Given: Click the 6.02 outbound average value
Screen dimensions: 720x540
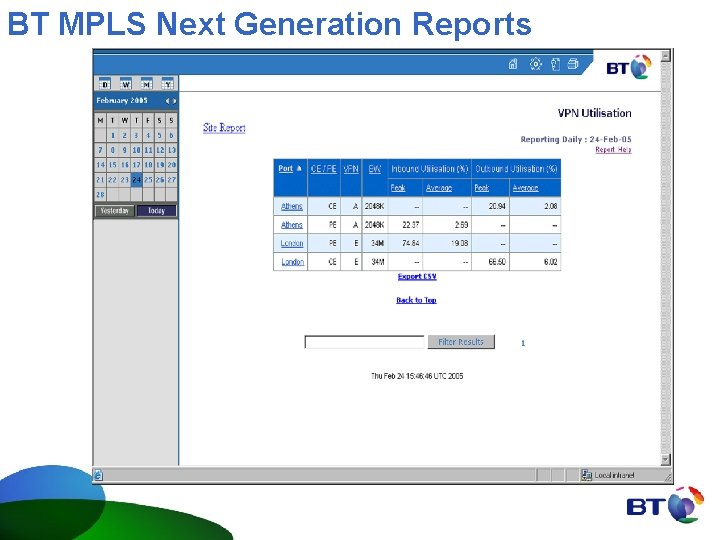Looking at the screenshot, I should tap(550, 262).
